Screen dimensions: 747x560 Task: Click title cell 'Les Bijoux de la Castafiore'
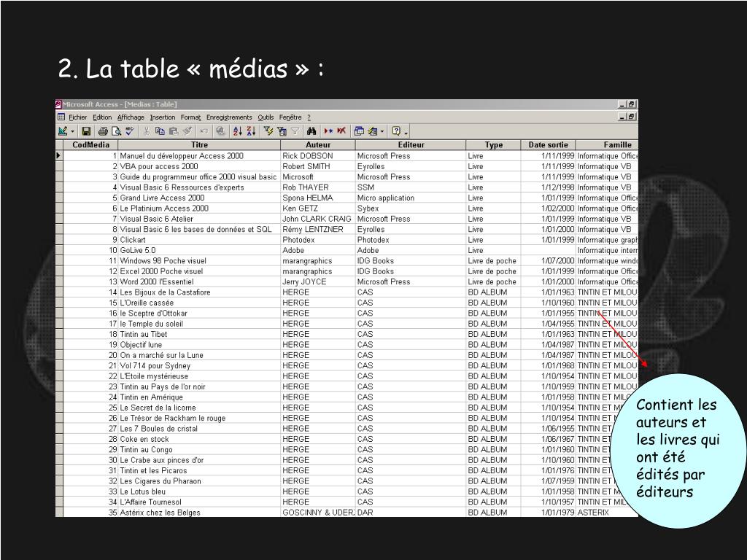click(199, 292)
